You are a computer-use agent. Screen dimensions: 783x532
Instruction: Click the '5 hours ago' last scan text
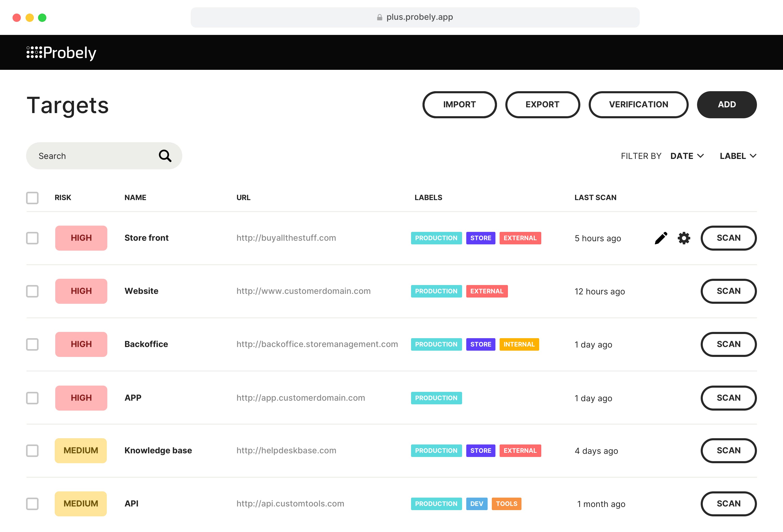tap(598, 239)
